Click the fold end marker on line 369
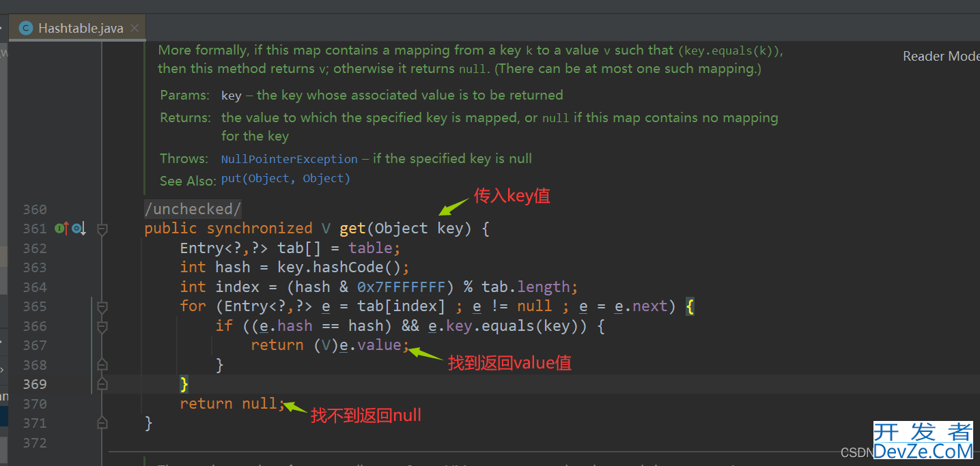This screenshot has height=466, width=980. pos(102,384)
